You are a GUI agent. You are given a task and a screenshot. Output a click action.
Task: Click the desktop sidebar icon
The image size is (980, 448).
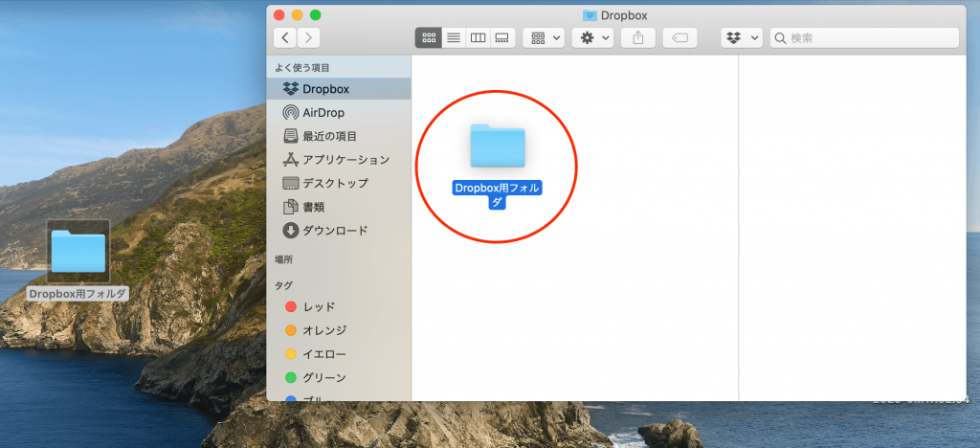tap(291, 183)
